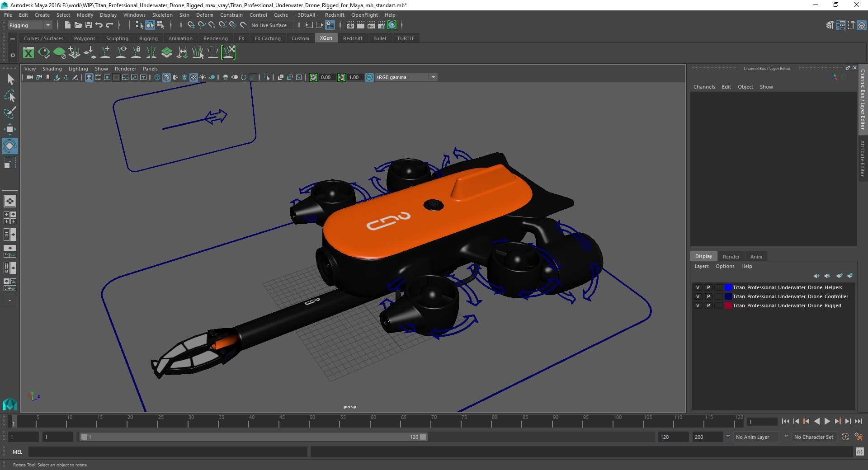Snap to grids icon

[191, 25]
